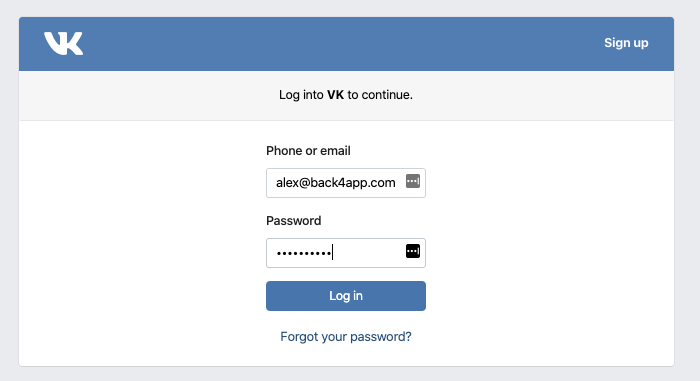The width and height of the screenshot is (700, 381).
Task: Click the bold VK word in heading
Action: coord(335,95)
